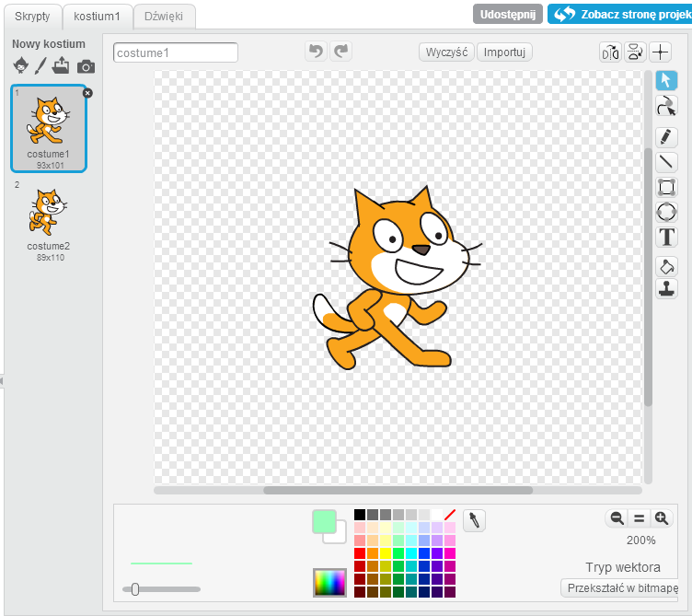This screenshot has width=692, height=616.
Task: Flip costume left-right icon
Action: (x=610, y=52)
